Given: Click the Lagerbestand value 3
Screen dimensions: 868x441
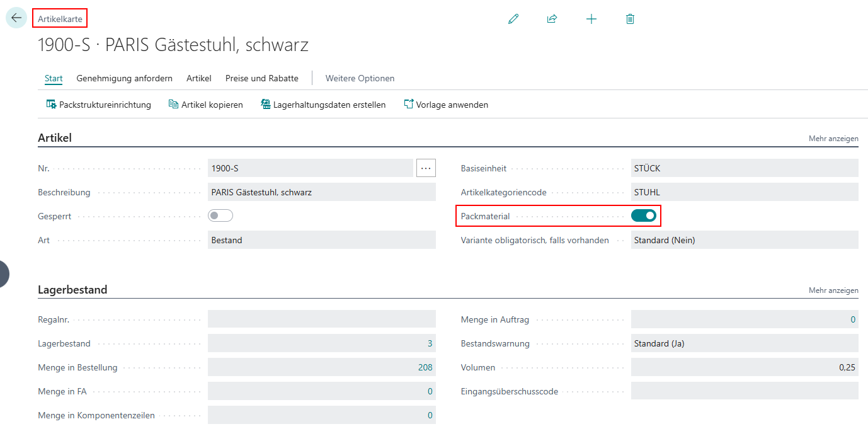Looking at the screenshot, I should point(430,343).
